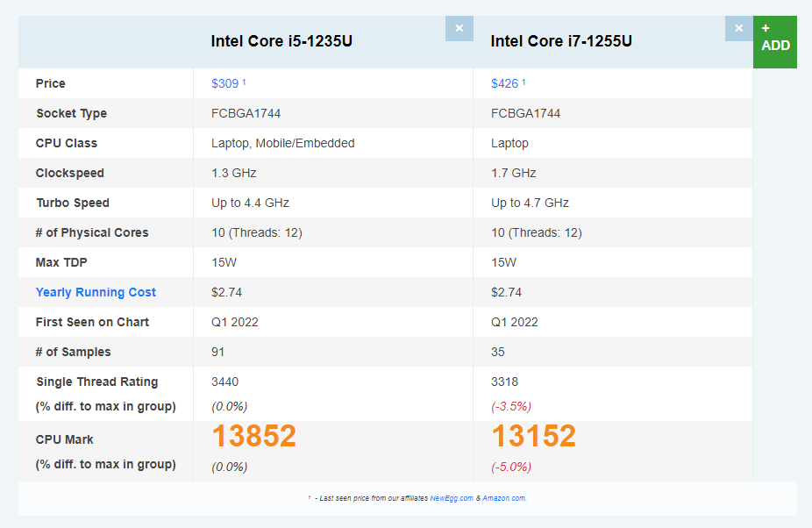
Task: Open the $309 price link
Action: pos(224,83)
